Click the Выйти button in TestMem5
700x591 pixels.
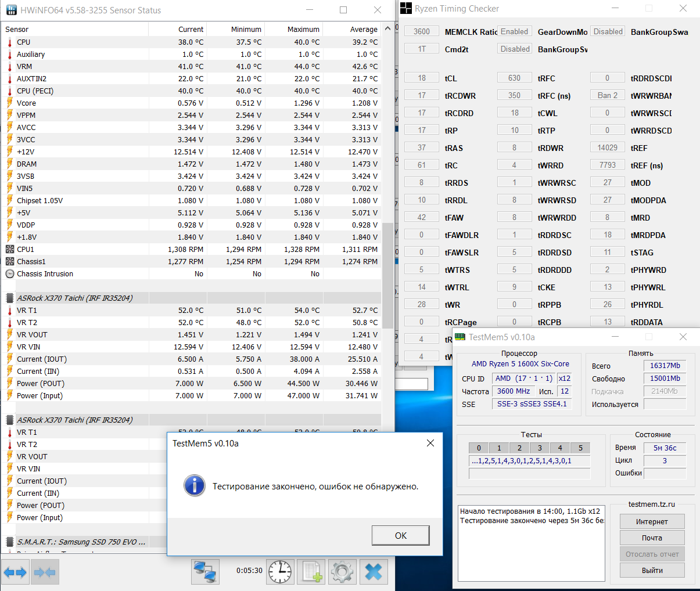tap(652, 570)
